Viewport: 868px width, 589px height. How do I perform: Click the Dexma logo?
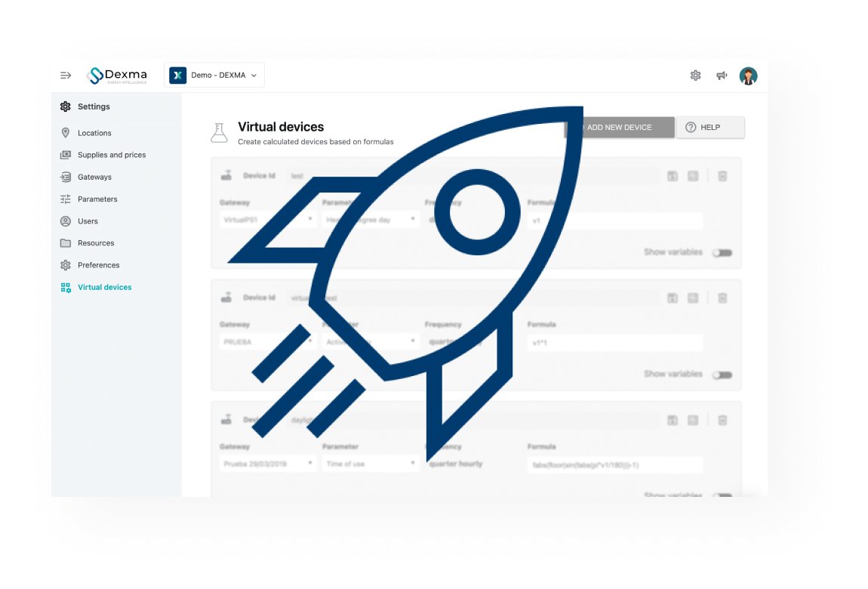tap(117, 75)
